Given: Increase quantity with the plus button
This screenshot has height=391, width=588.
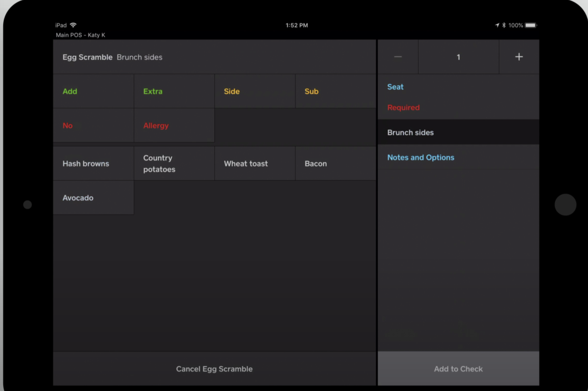Looking at the screenshot, I should click(x=519, y=57).
